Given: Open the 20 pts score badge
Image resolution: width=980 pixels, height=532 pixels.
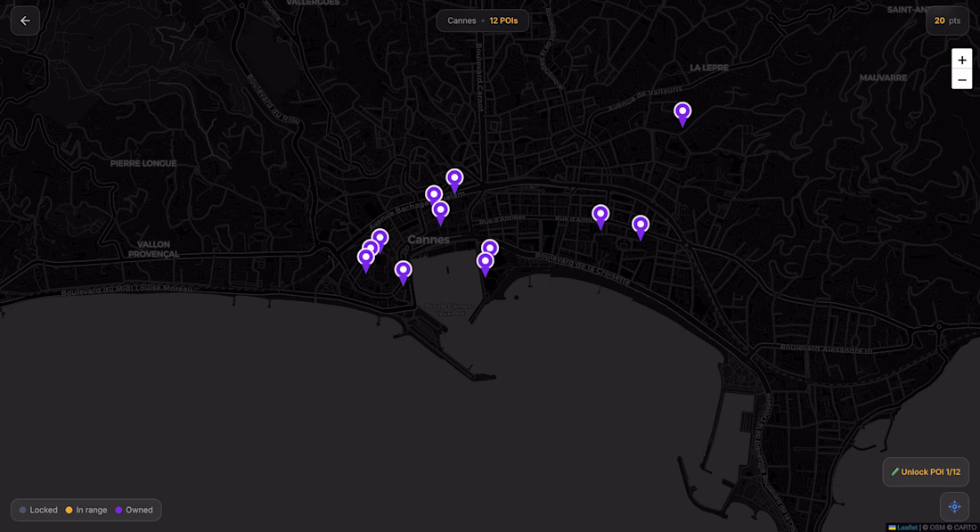Looking at the screenshot, I should [x=948, y=20].
